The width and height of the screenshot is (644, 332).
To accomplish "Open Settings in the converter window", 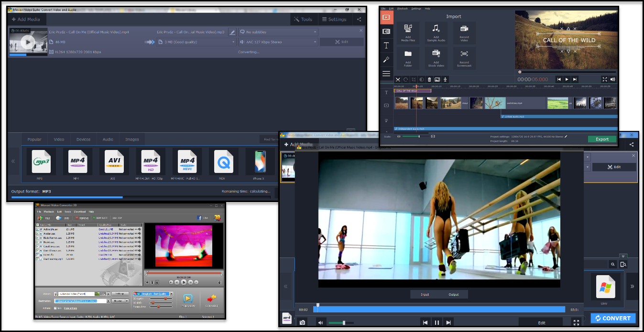I will (x=334, y=20).
